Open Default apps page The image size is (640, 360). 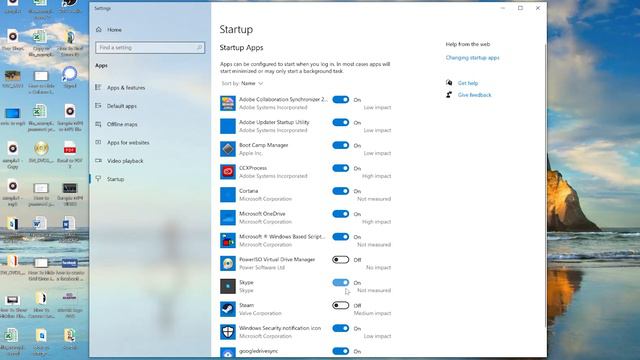pyautogui.click(x=122, y=106)
